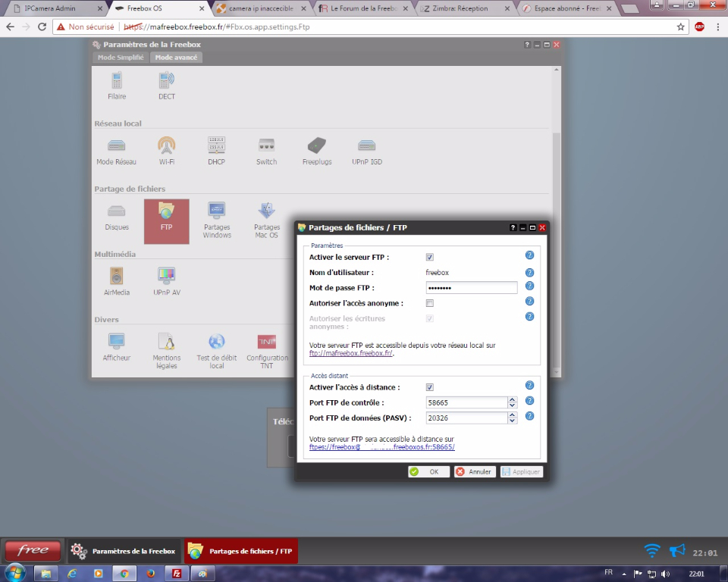728x582 pixels.
Task: Open the Disques settings icon
Action: (x=117, y=217)
